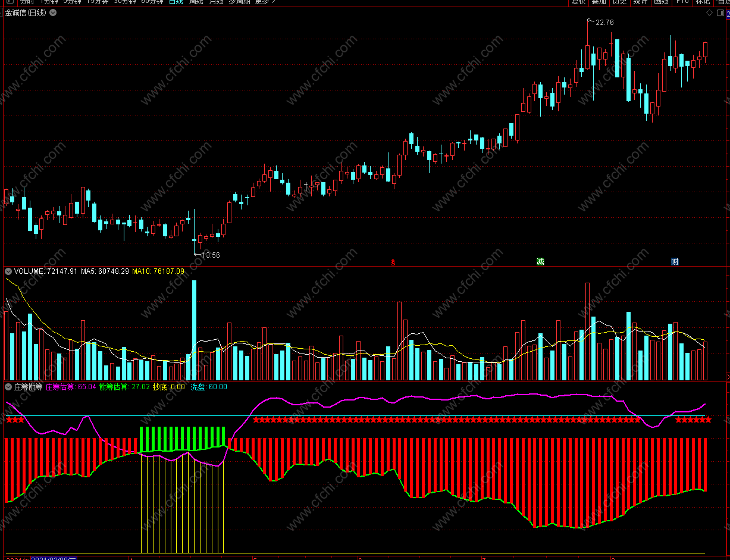Click the blue 财 marker below the chart

(x=675, y=262)
